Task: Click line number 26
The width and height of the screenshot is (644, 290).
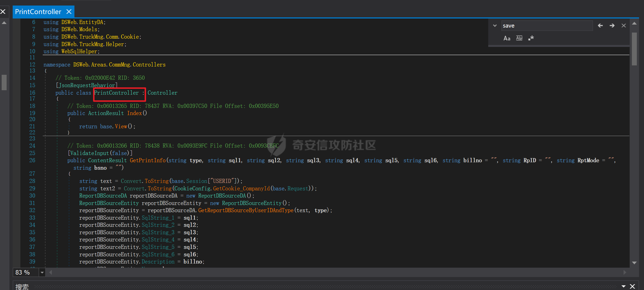Action: pyautogui.click(x=32, y=161)
